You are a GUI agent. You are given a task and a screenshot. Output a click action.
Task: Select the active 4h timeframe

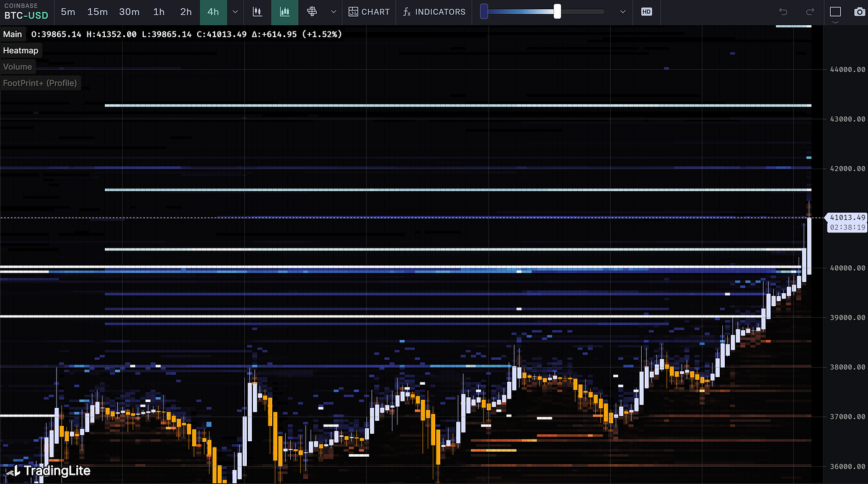(213, 12)
